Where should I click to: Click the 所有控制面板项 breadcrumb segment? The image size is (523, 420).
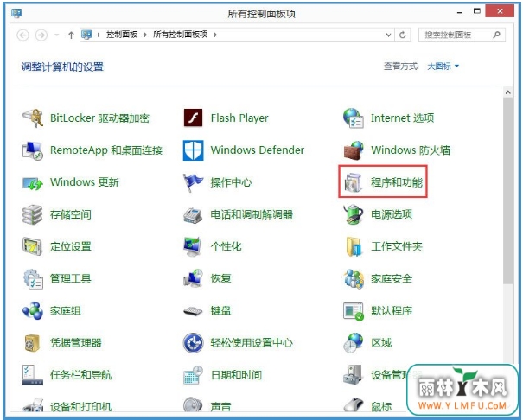(180, 35)
